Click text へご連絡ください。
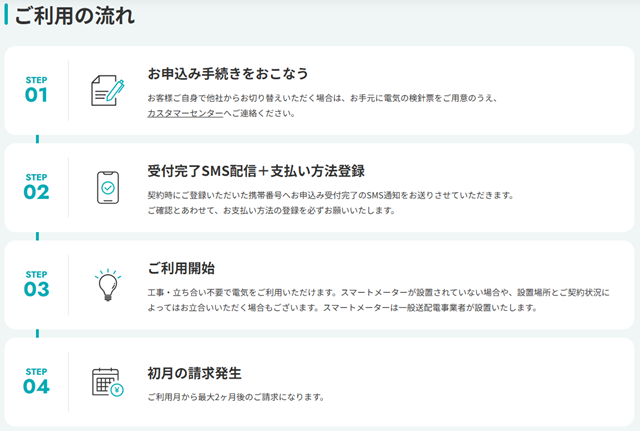The height and width of the screenshot is (431, 640). 259,113
